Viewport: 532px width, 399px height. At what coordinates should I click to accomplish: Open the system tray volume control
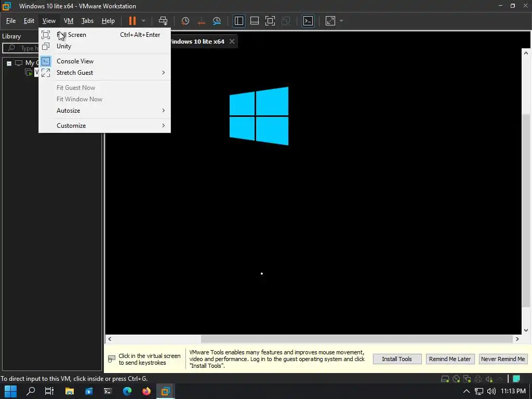(x=491, y=391)
